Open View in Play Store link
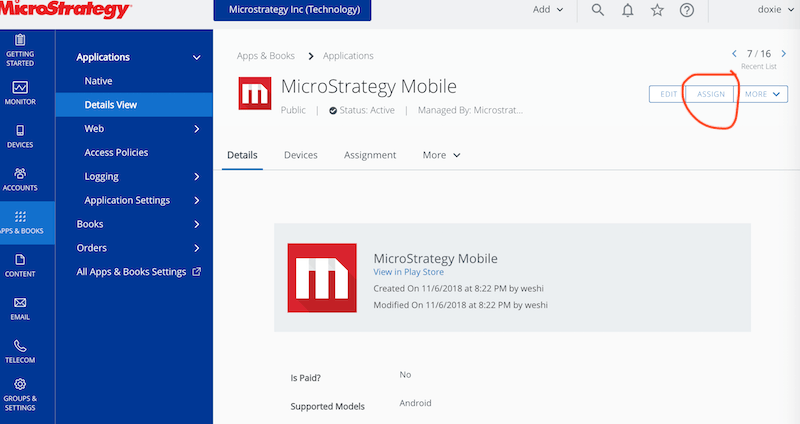 (409, 272)
